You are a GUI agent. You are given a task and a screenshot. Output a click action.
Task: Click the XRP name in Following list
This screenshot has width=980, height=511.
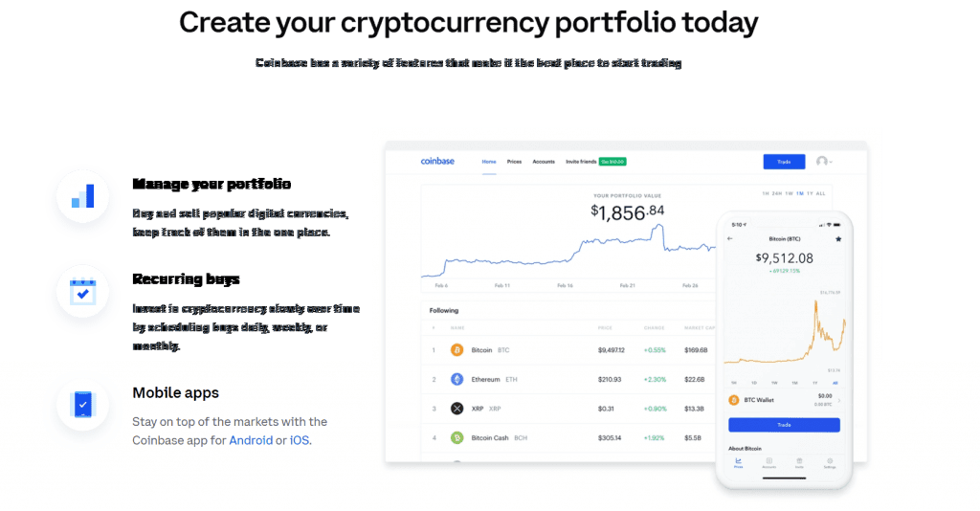coord(478,409)
